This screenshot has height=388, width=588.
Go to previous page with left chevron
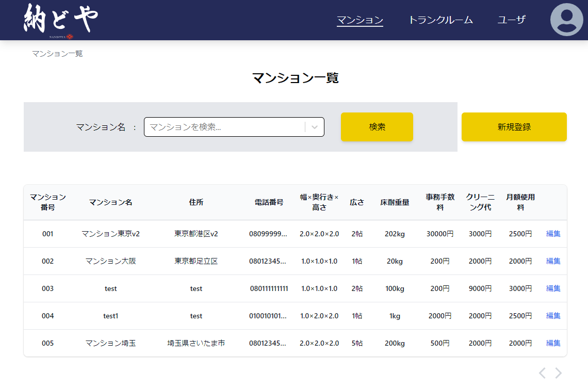coord(542,373)
